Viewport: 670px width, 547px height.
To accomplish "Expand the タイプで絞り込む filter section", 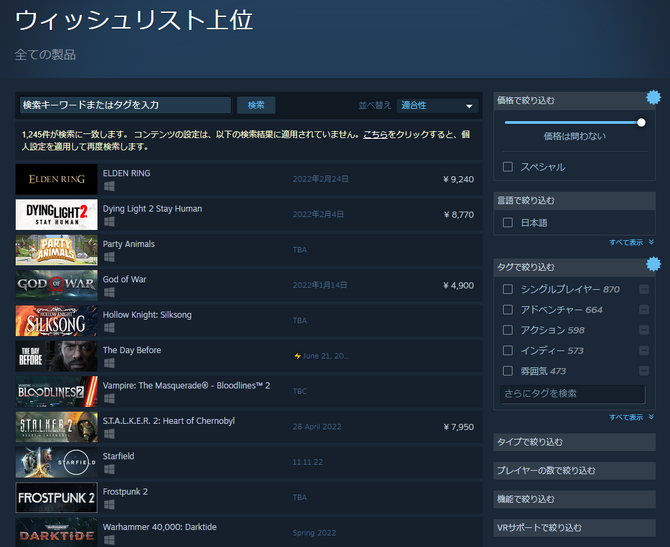I will pyautogui.click(x=574, y=442).
